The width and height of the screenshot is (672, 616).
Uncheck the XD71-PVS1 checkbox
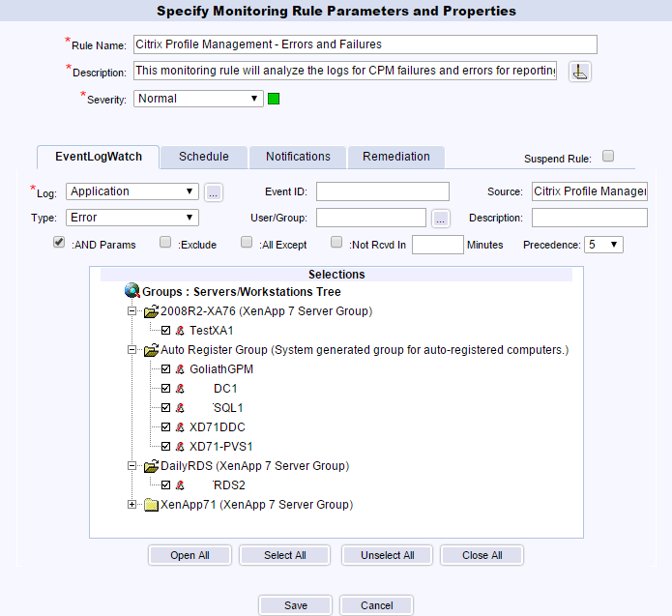tap(166, 446)
